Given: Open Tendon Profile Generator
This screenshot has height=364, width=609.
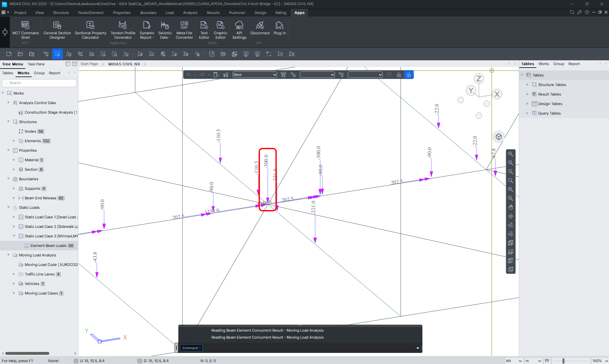Looking at the screenshot, I should pyautogui.click(x=123, y=30).
